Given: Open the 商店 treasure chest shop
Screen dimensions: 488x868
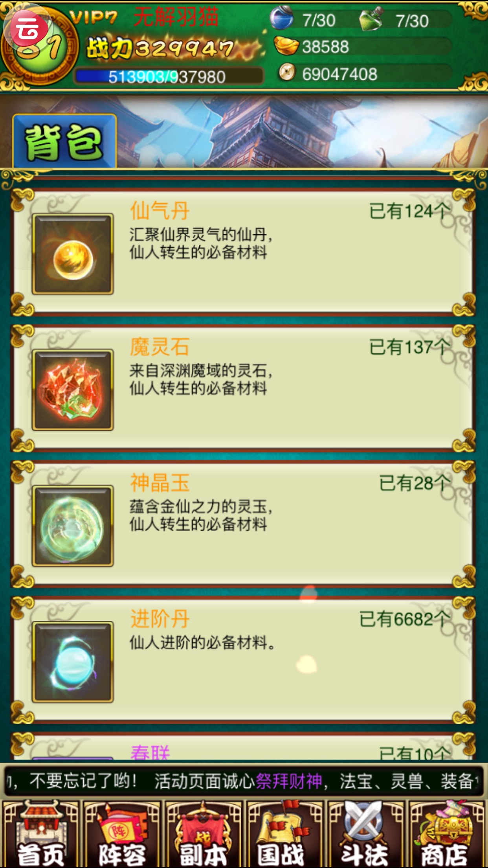Looking at the screenshot, I should point(447,834).
